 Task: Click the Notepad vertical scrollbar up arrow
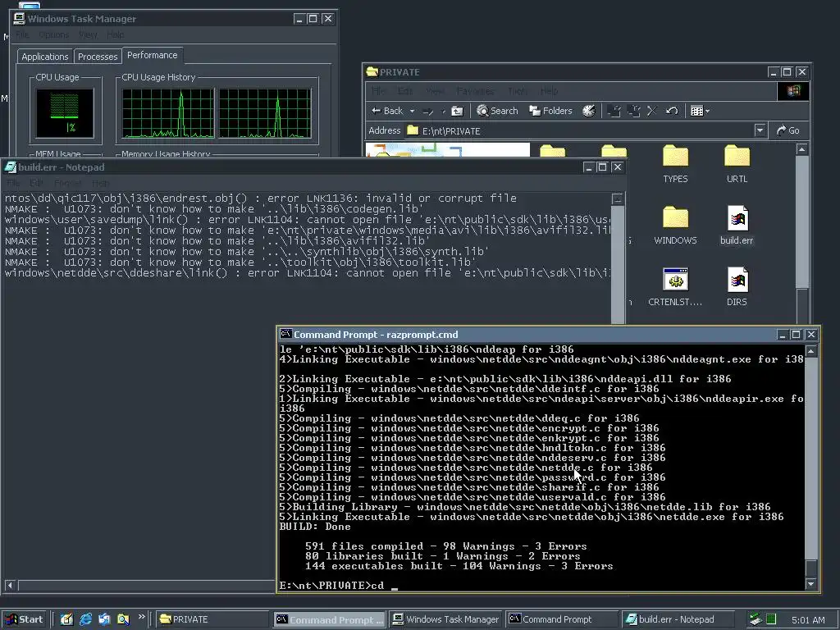pyautogui.click(x=618, y=199)
